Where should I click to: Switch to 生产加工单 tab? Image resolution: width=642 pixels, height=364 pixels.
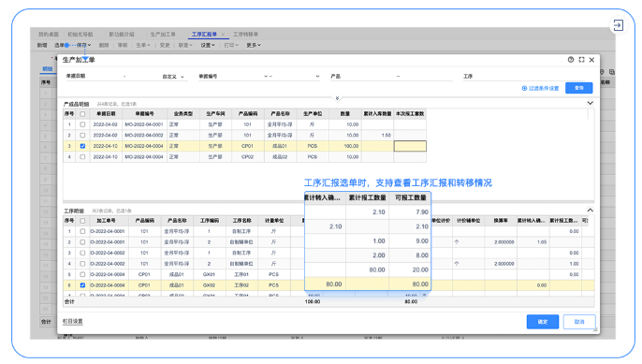pos(163,35)
